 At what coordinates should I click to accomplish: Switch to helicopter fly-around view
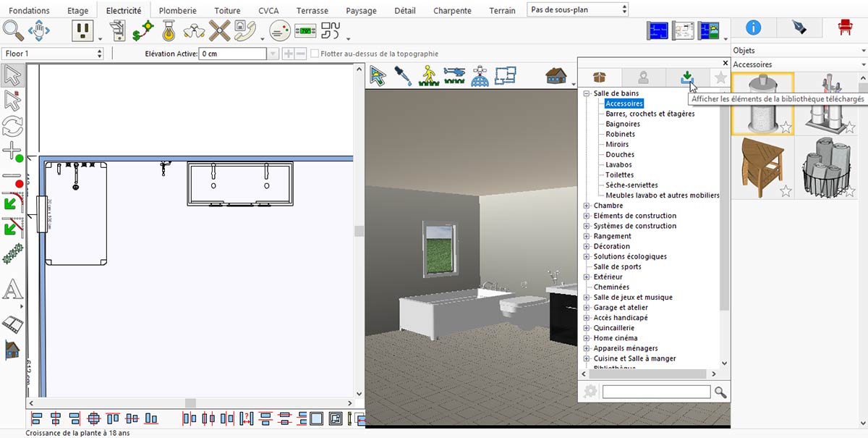455,76
